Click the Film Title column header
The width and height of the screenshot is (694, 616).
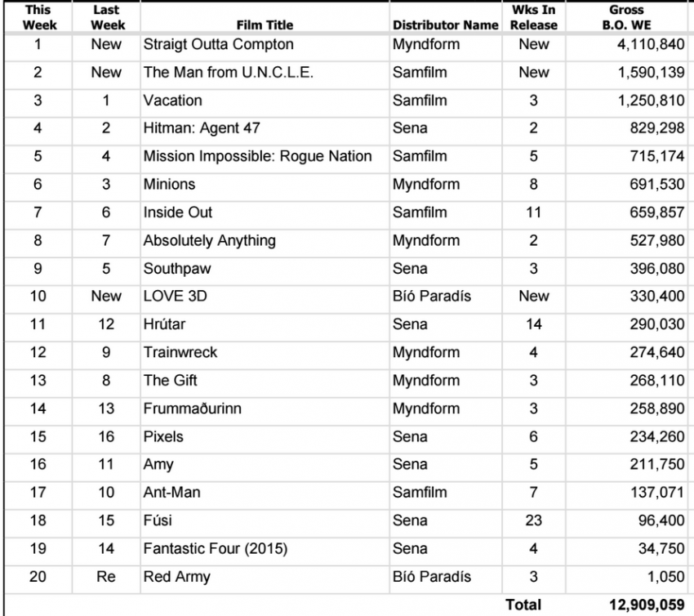265,25
